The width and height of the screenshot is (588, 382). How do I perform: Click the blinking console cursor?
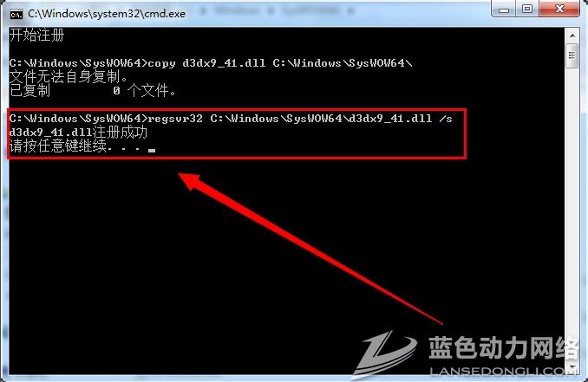coord(152,151)
